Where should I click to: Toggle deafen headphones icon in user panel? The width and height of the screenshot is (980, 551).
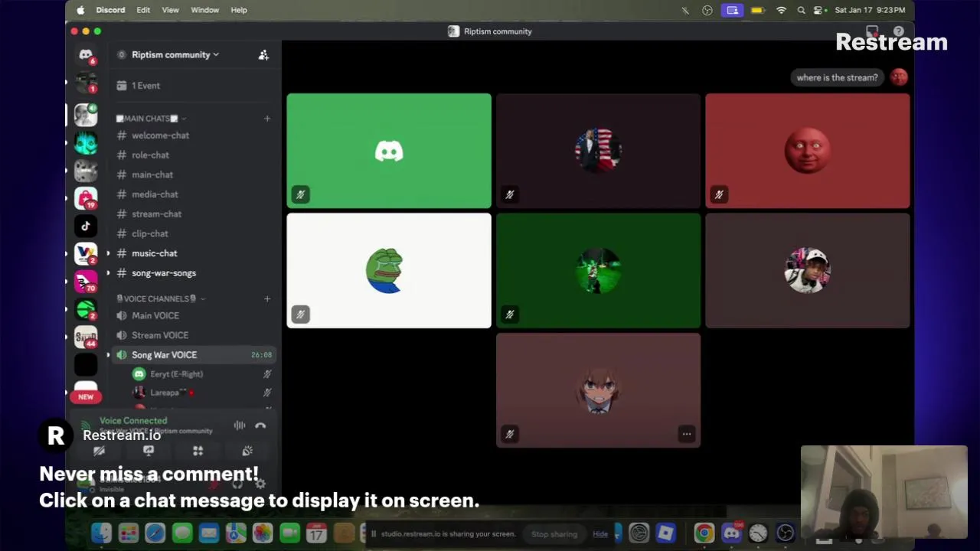pos(237,484)
